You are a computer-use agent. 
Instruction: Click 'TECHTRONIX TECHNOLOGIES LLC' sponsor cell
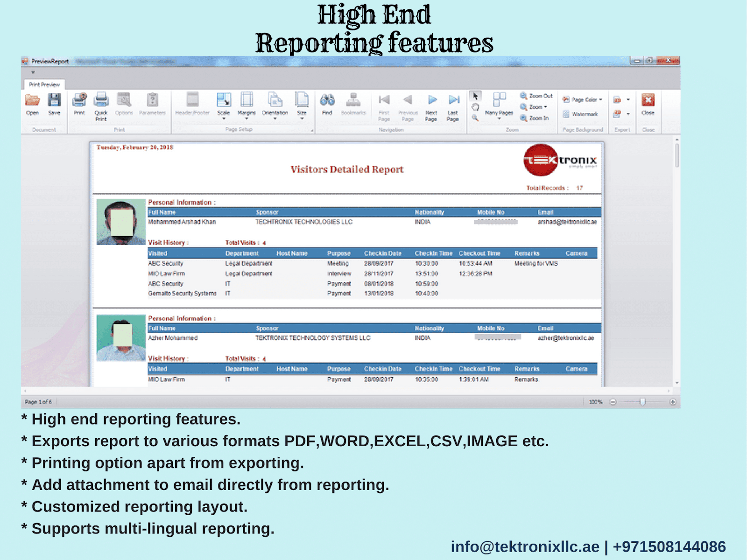(303, 222)
